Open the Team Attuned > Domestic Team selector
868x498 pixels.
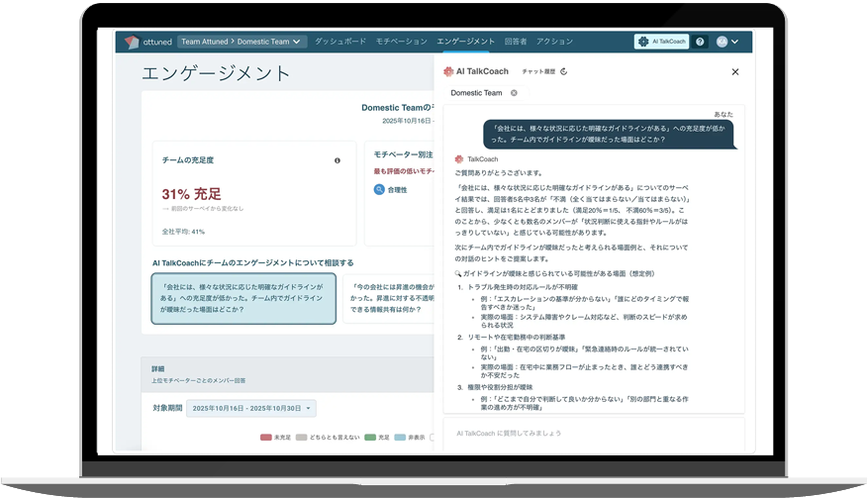click(x=241, y=42)
